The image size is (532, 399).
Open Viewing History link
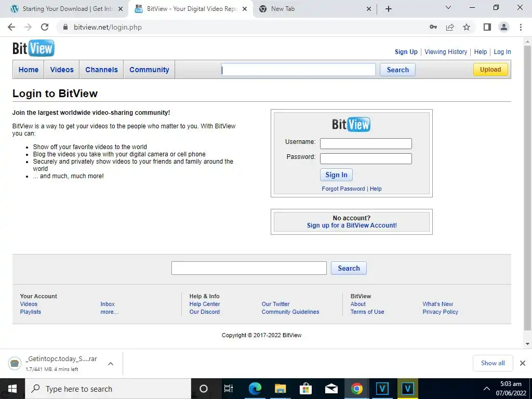pos(446,52)
